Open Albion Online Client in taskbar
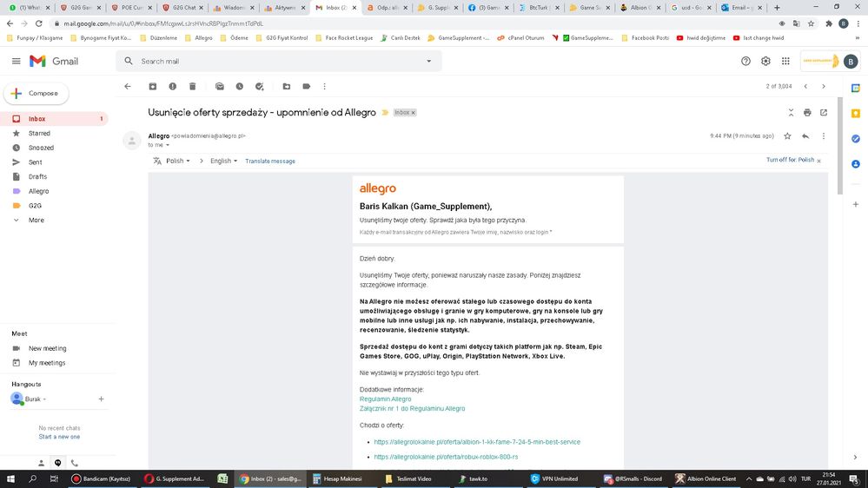Image resolution: width=868 pixels, height=488 pixels. [x=706, y=478]
